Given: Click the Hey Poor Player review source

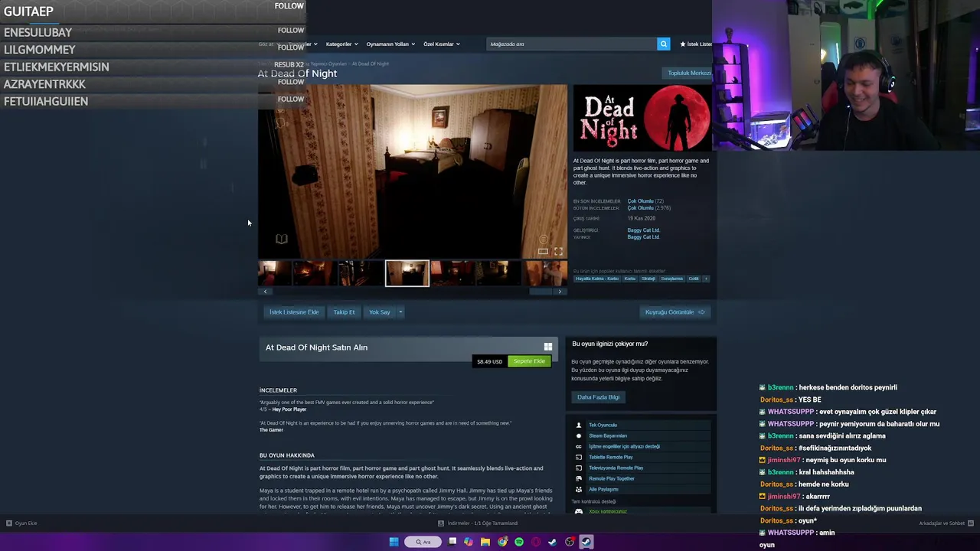Looking at the screenshot, I should pos(289,409).
